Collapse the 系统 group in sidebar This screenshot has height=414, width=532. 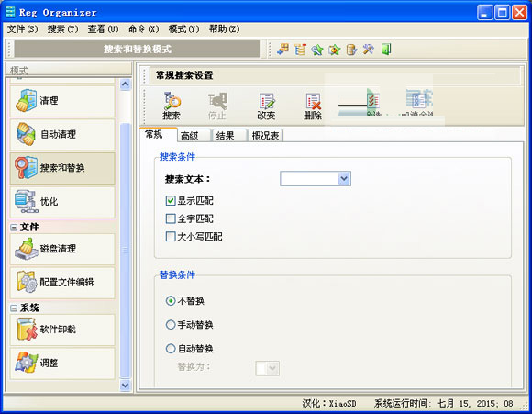point(14,308)
